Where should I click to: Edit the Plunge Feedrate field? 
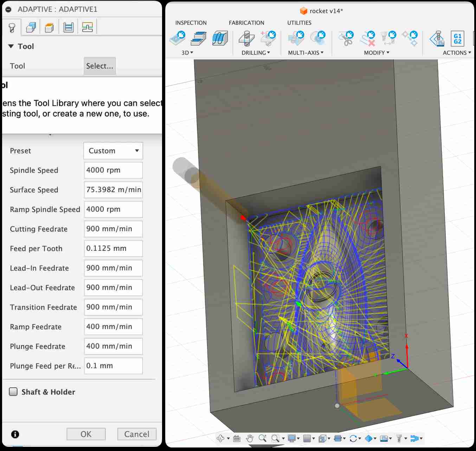tap(113, 347)
